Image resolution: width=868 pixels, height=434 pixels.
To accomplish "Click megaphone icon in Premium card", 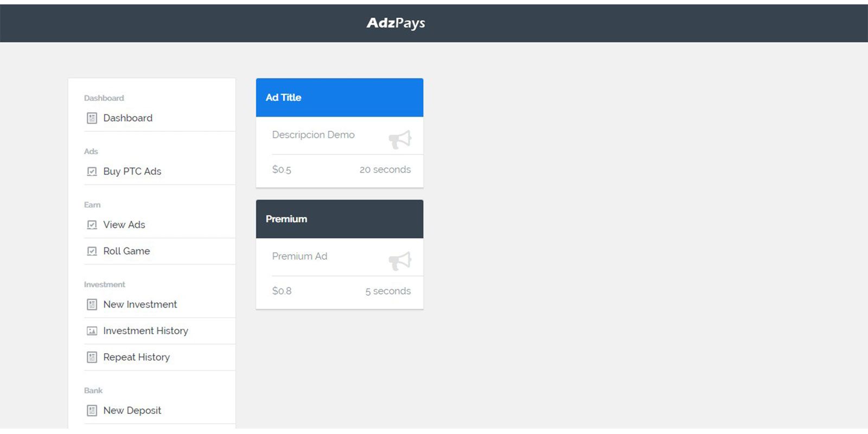I will pyautogui.click(x=400, y=261).
